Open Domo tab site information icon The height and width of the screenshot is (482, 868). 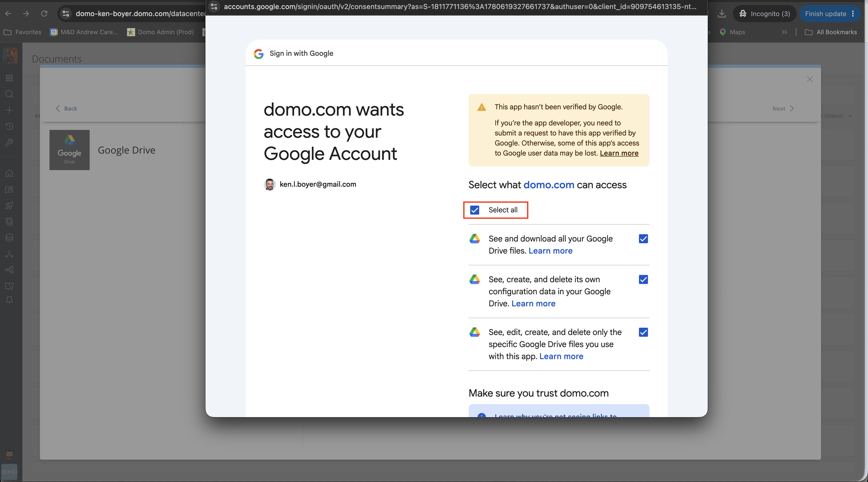pos(66,14)
